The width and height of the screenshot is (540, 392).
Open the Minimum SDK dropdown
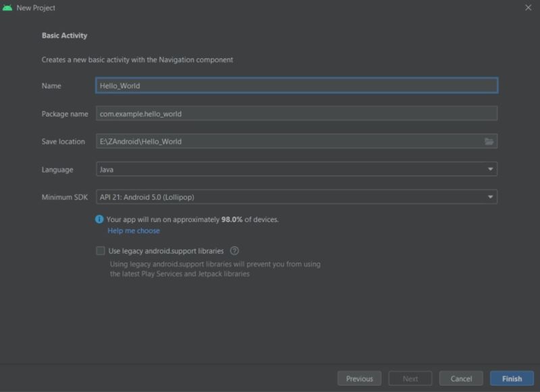[296, 197]
